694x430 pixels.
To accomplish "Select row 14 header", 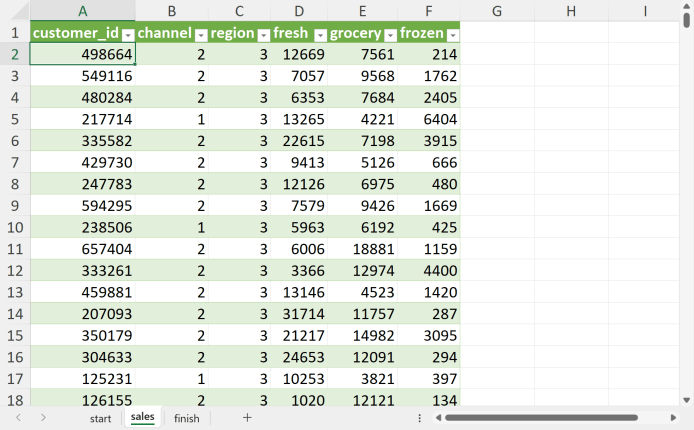I will click(x=15, y=314).
